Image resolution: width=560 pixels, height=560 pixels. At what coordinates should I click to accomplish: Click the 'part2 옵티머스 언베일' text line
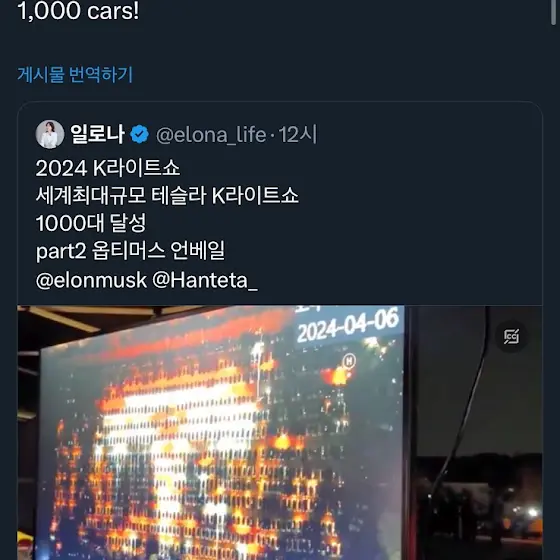pos(130,251)
